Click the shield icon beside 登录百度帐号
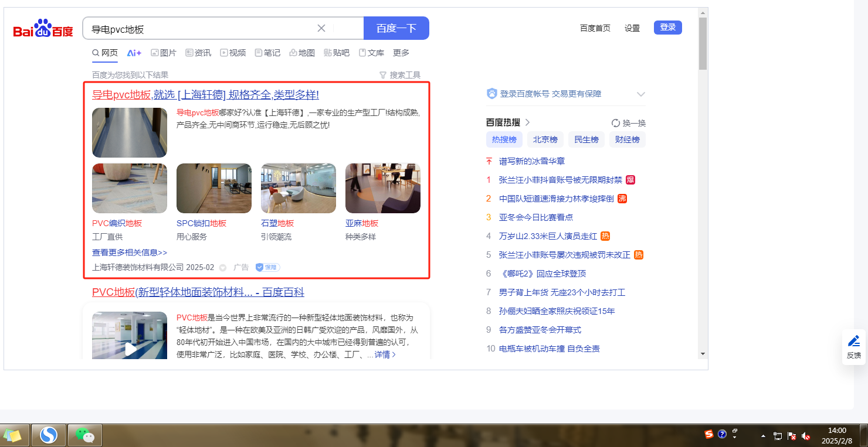 (491, 94)
